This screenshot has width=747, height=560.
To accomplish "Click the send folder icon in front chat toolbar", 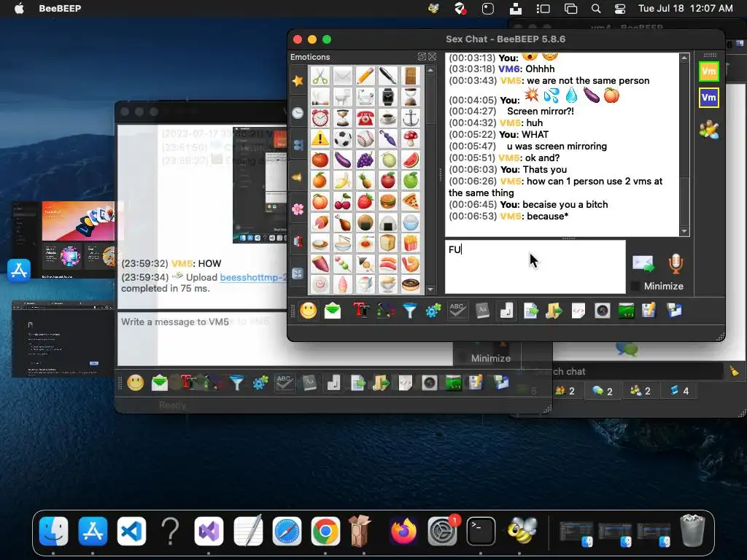I will (x=554, y=311).
